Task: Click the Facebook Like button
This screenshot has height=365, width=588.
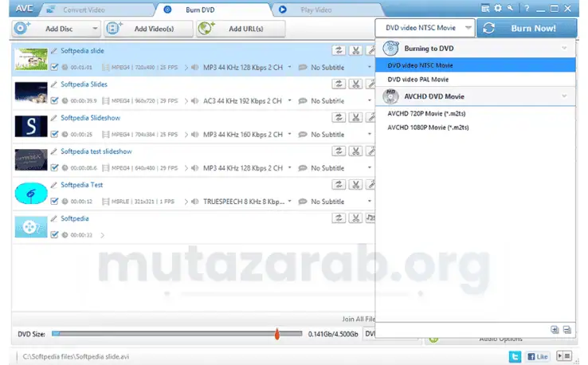Action: (x=537, y=356)
